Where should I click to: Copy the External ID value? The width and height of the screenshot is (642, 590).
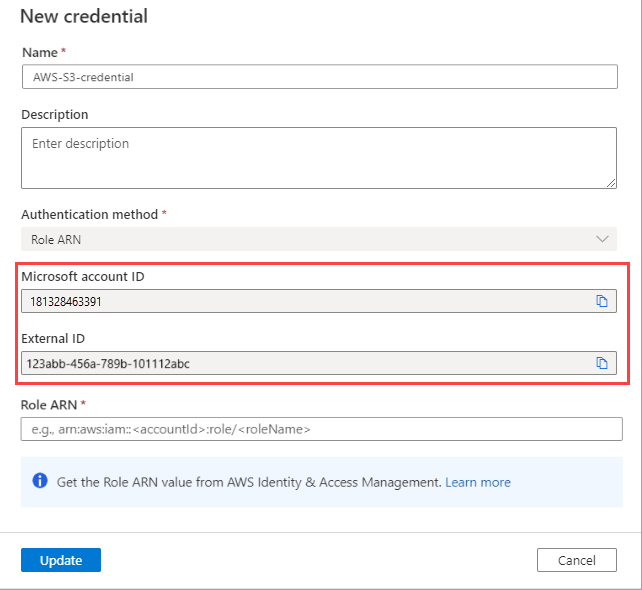click(602, 363)
